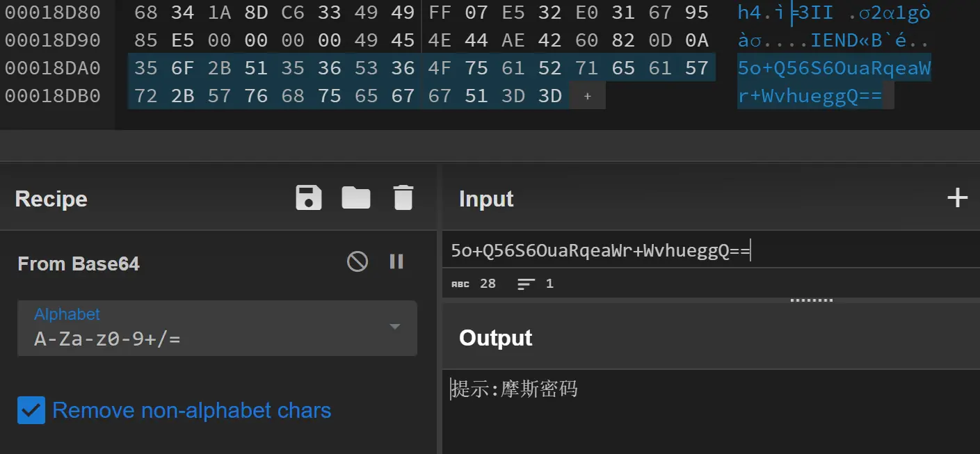This screenshot has height=454, width=980.
Task: Save the current recipe
Action: [308, 197]
